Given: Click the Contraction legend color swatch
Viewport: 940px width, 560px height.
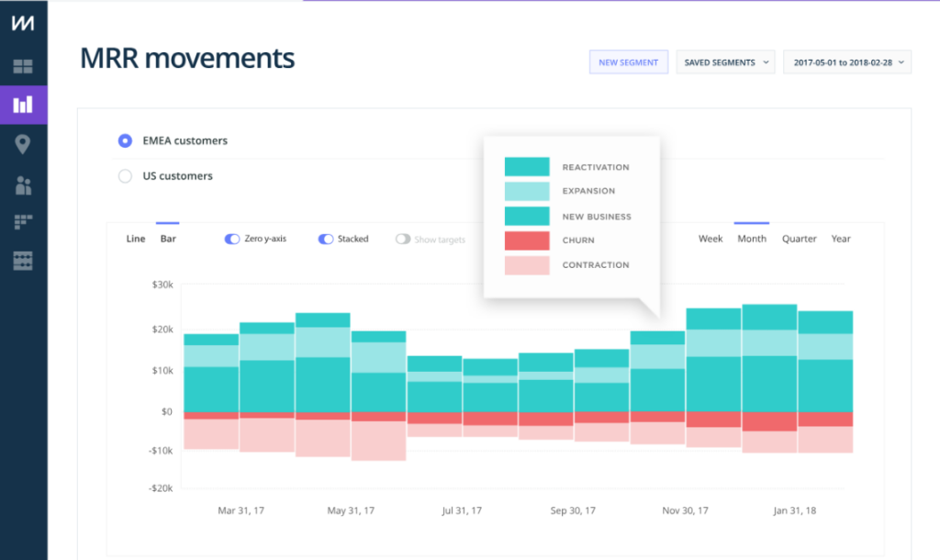Looking at the screenshot, I should tap(527, 265).
